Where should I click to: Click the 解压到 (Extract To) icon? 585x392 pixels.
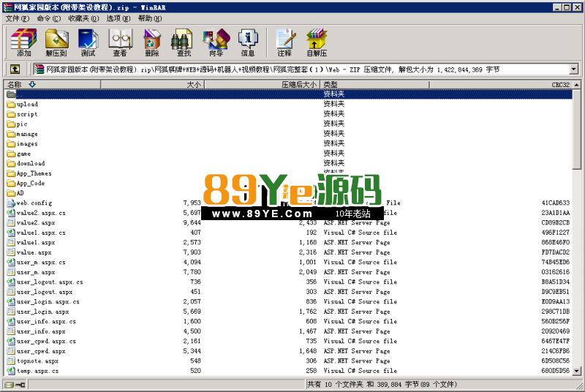[x=56, y=42]
